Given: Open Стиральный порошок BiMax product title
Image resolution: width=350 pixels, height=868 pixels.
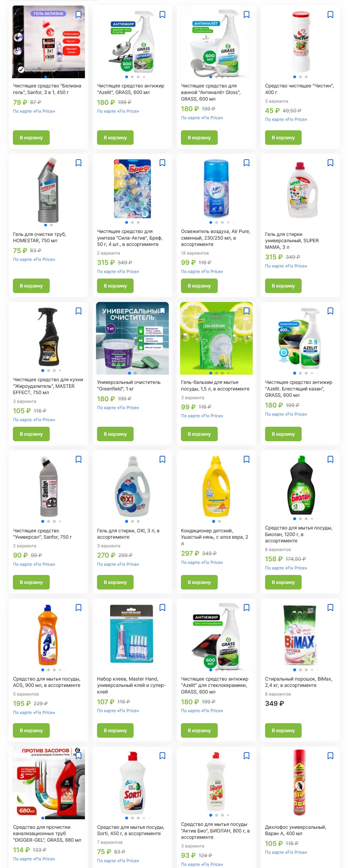Looking at the screenshot, I should coord(298,682).
